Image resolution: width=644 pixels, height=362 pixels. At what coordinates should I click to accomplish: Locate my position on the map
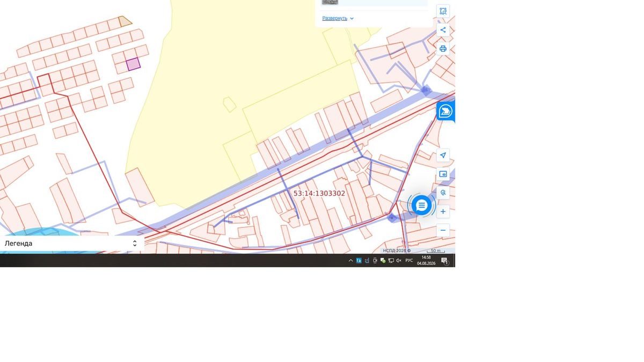tap(443, 156)
